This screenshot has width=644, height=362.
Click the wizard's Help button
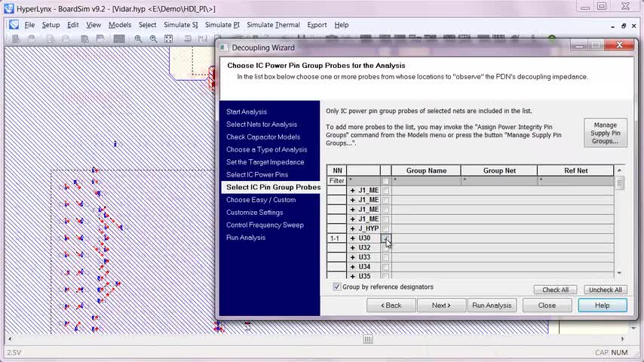(603, 305)
